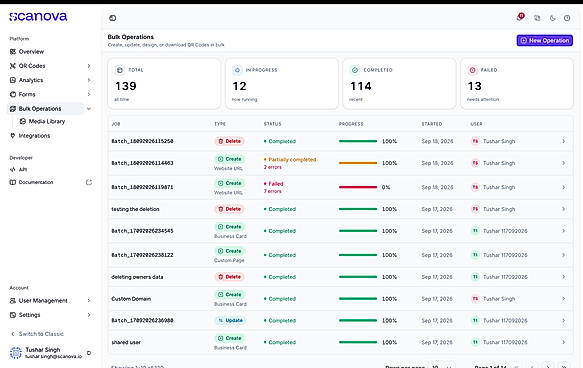
Task: Toggle the sidebar collapse icon
Action: click(113, 18)
